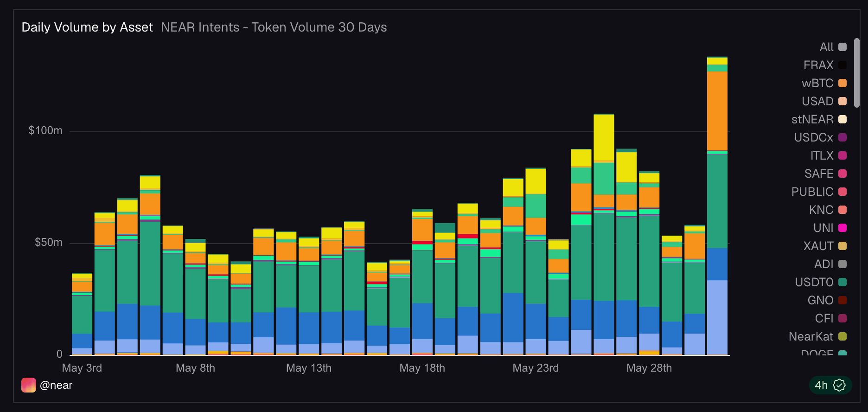This screenshot has width=868, height=412.
Task: Click the legend's vertical scrollbar thumb
Action: coord(857,73)
